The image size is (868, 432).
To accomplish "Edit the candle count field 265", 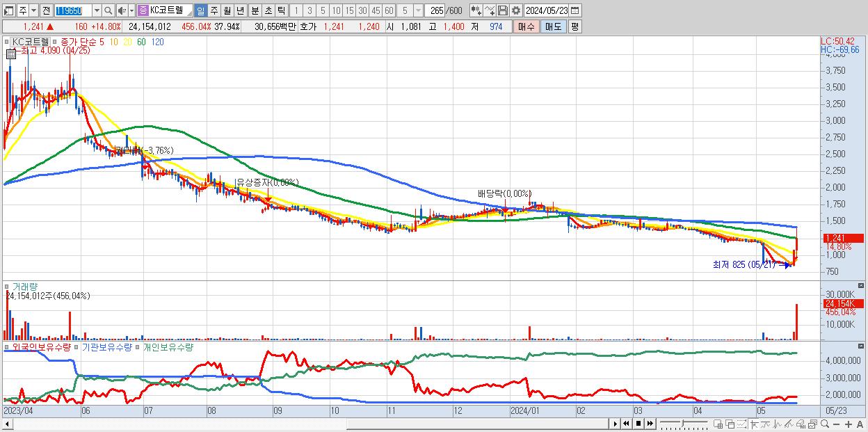I will (435, 10).
